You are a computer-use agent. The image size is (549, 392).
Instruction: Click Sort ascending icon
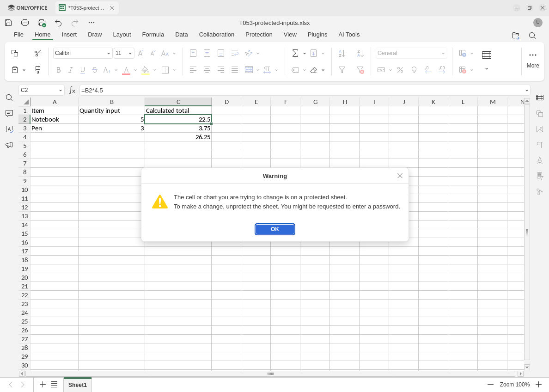pyautogui.click(x=342, y=53)
